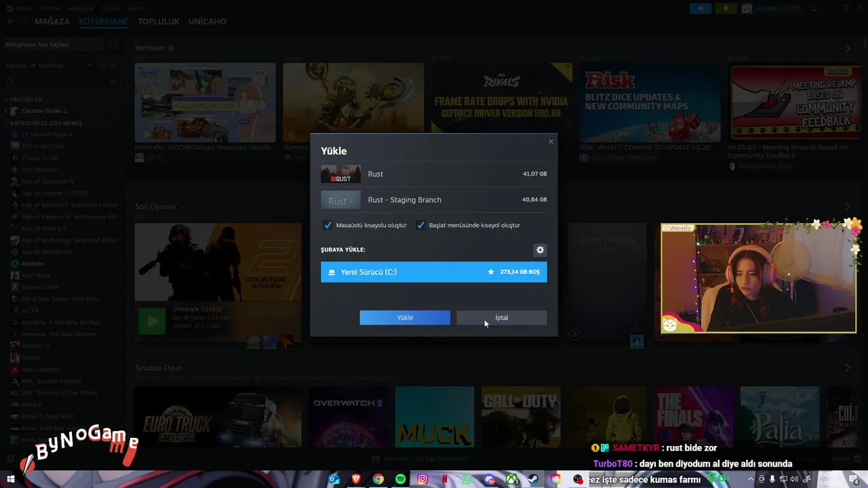868x488 pixels.
Task: Select the Yerel Sürücü (C:) drive
Action: click(434, 272)
